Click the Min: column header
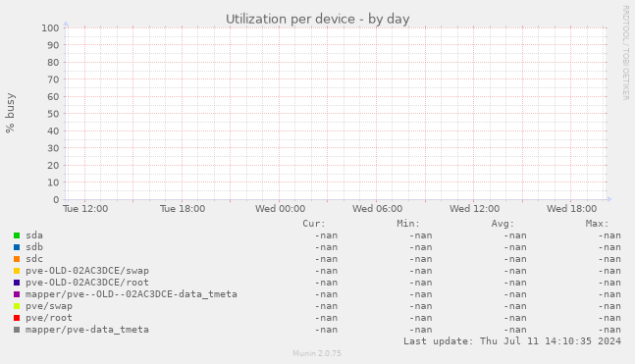Viewport: 635px width, 364px height. coord(408,224)
